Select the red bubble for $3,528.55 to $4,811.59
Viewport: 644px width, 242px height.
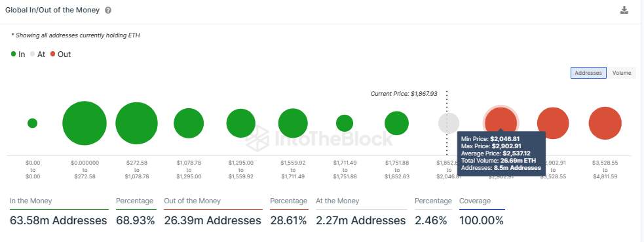point(605,123)
